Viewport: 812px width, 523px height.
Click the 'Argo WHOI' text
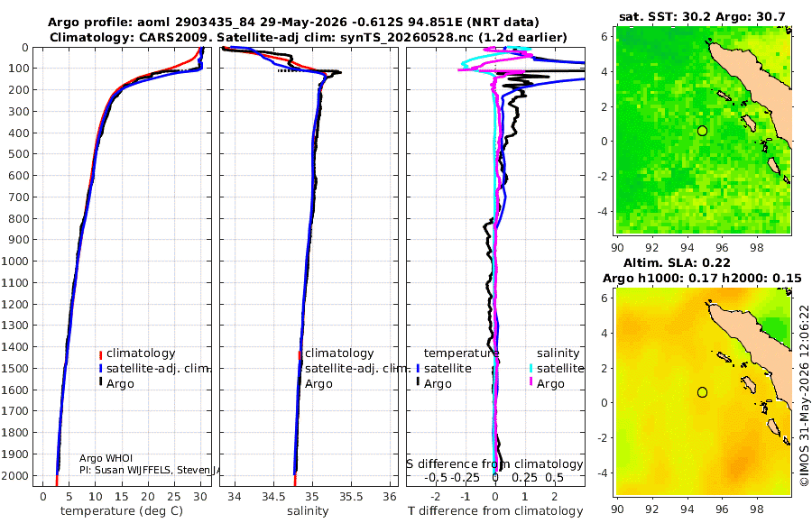coord(106,458)
